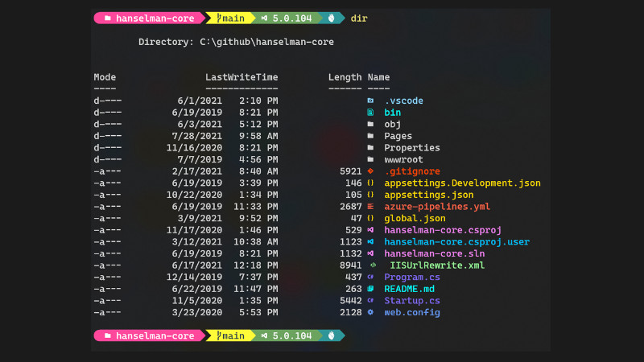Click version 5.0.104 in bottom prompt
Image resolution: width=644 pixels, height=362 pixels.
pos(292,335)
